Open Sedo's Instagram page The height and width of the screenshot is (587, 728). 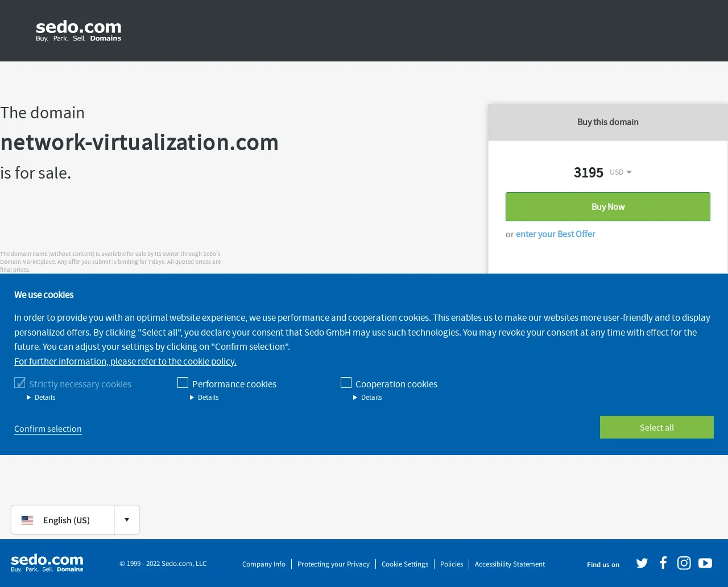(684, 563)
